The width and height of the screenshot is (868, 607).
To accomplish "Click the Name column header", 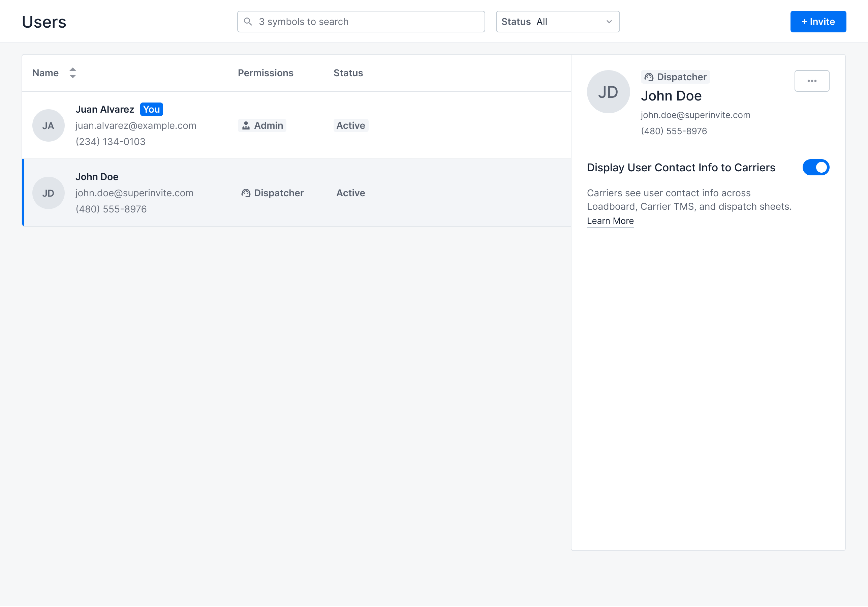I will click(x=45, y=73).
